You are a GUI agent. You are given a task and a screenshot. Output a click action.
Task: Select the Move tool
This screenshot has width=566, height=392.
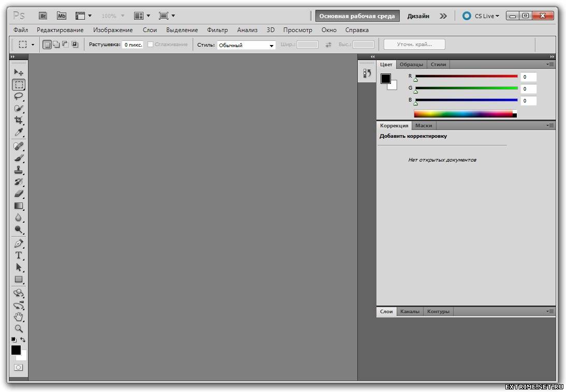[19, 72]
